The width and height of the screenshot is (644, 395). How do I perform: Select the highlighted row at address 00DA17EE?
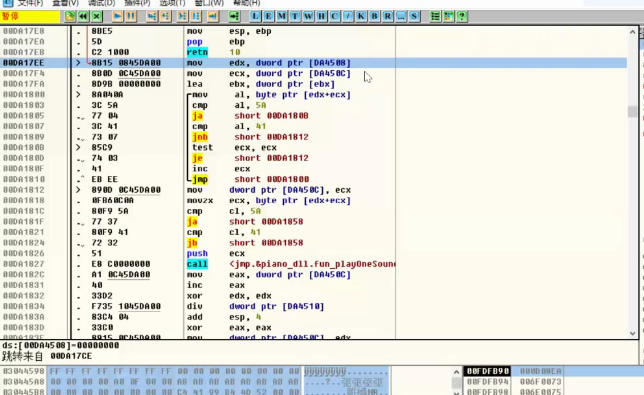[314, 63]
